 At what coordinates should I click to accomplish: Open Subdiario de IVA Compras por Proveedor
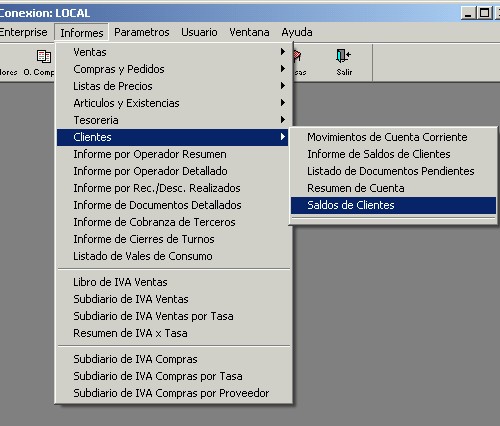[x=173, y=393]
